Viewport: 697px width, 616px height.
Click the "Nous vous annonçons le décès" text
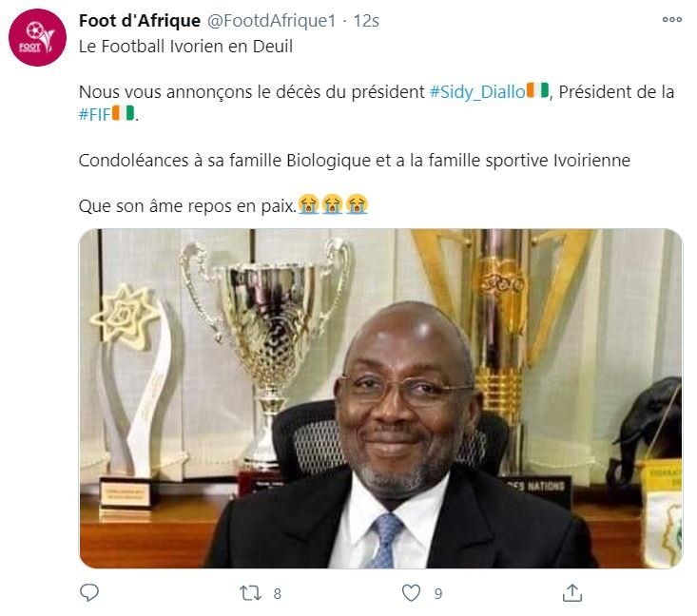[251, 91]
